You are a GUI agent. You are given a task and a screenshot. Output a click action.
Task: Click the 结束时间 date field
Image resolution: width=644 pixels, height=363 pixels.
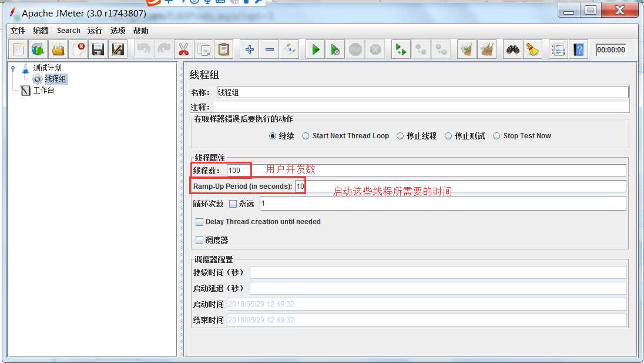pyautogui.click(x=427, y=320)
